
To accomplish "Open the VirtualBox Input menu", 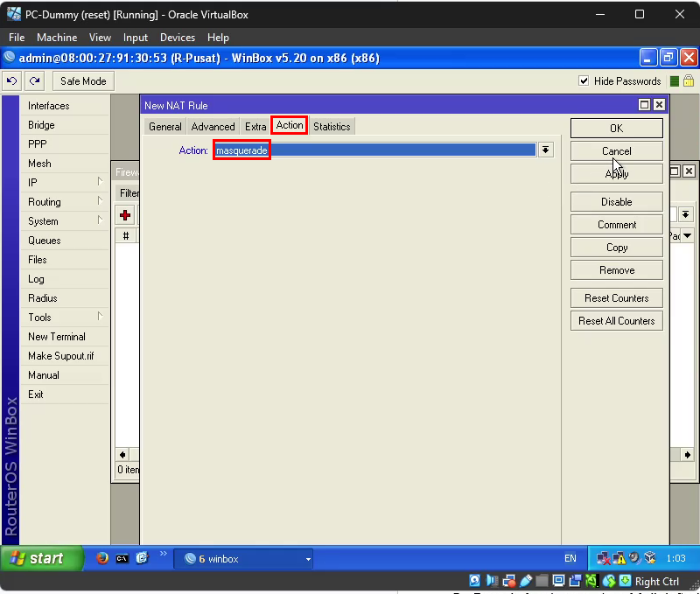I will pos(136,38).
